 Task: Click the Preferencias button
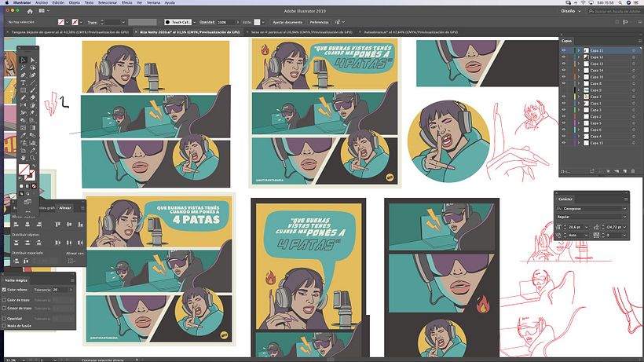click(319, 22)
